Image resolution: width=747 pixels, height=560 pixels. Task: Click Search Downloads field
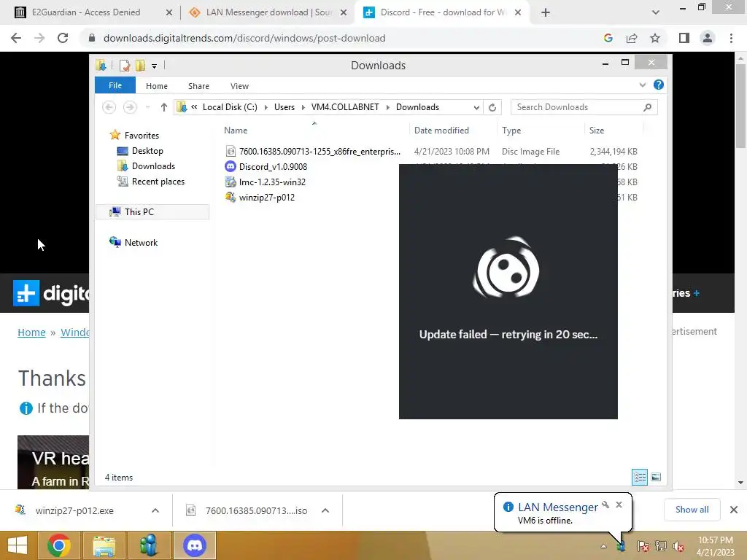584,107
